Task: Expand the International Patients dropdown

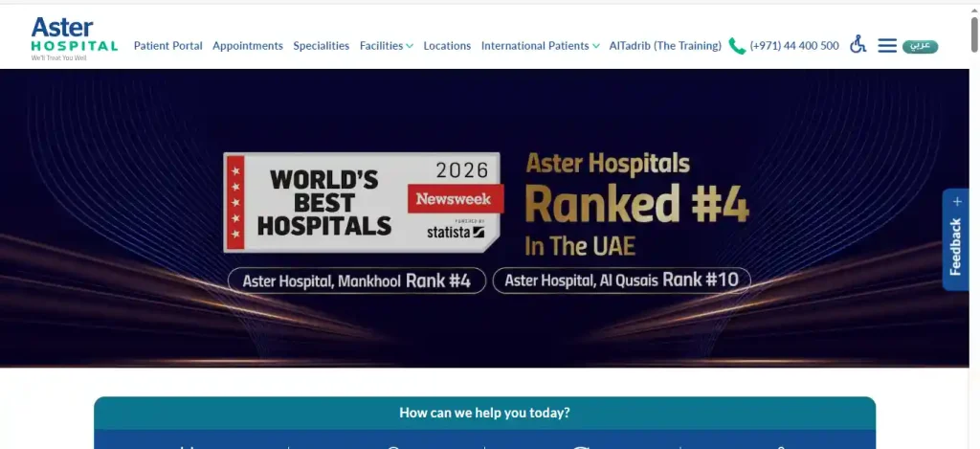Action: (540, 46)
